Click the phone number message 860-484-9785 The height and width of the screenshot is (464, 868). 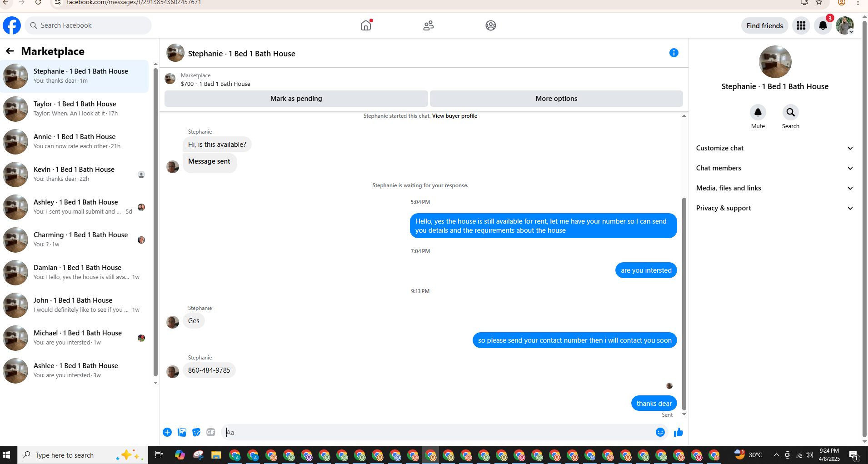click(x=209, y=370)
